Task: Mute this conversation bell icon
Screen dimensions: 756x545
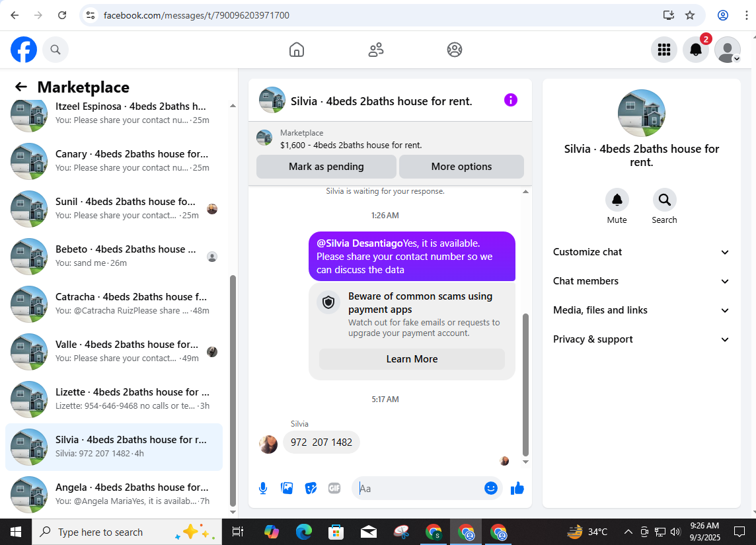Action: point(617,200)
